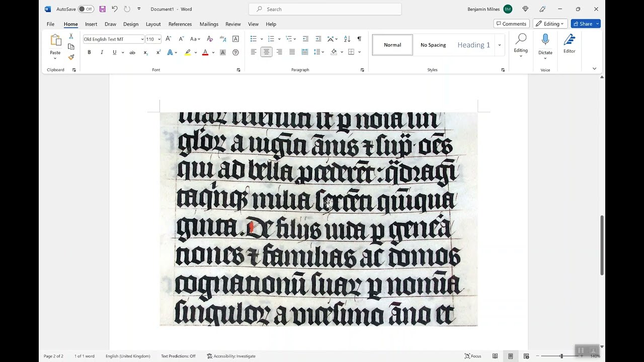Toggle Justify alignment
644x362 pixels.
(292, 52)
